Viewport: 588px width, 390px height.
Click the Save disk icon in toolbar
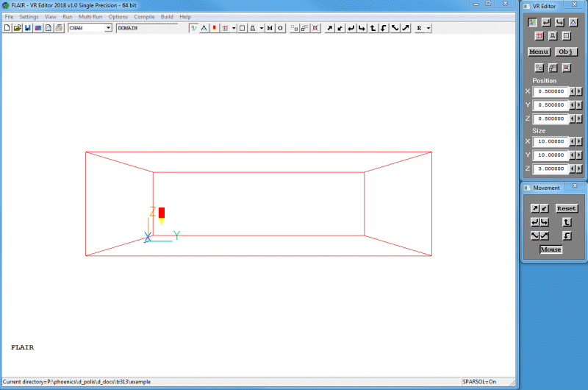pos(27,28)
